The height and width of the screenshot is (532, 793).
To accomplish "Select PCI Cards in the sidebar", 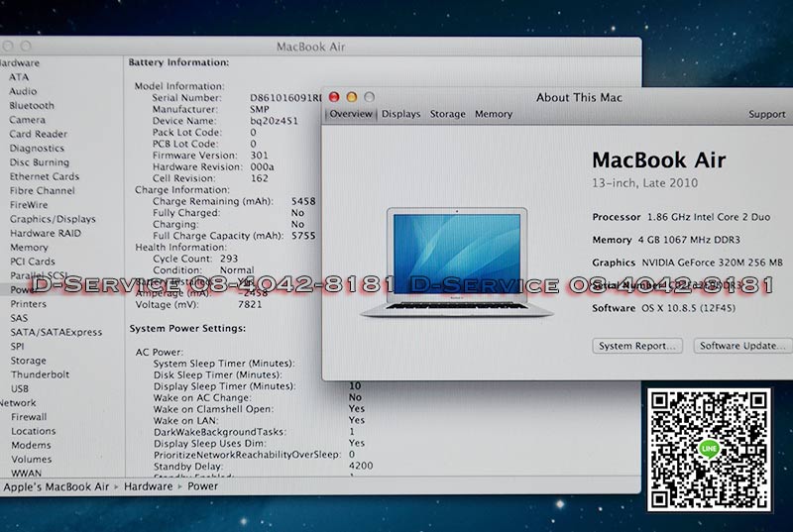I will pos(33,262).
